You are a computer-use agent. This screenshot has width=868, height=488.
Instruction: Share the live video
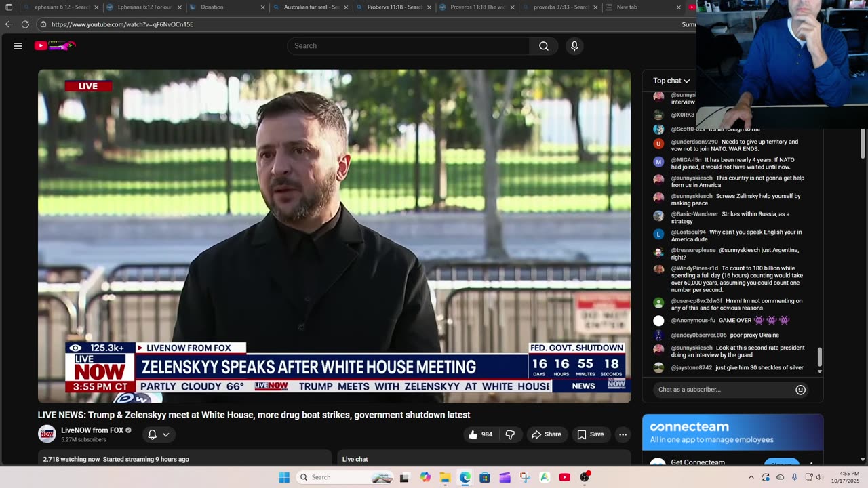(546, 434)
